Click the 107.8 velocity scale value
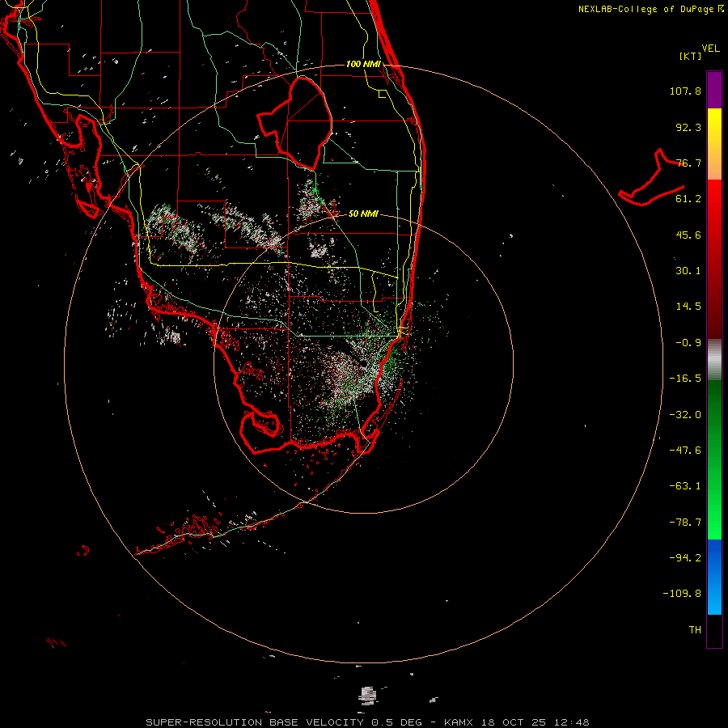Viewport: 728px width, 728px height. coord(685,91)
